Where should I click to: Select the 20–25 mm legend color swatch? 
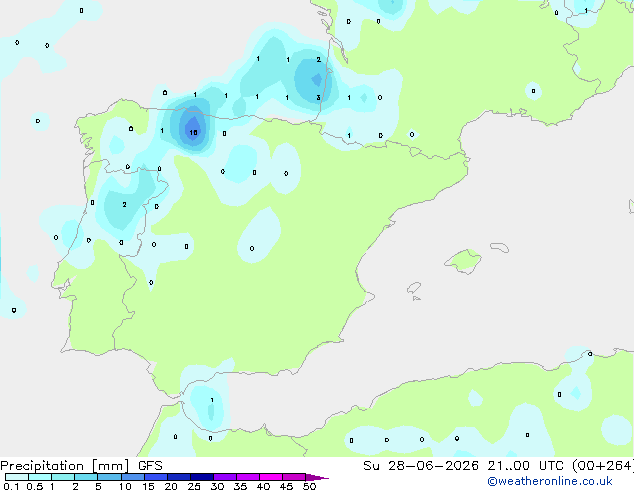point(179,477)
